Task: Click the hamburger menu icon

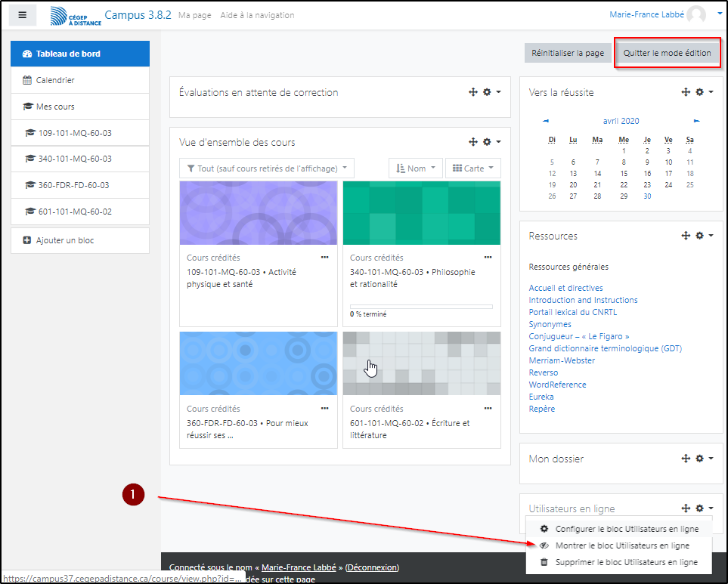Action: pos(22,15)
